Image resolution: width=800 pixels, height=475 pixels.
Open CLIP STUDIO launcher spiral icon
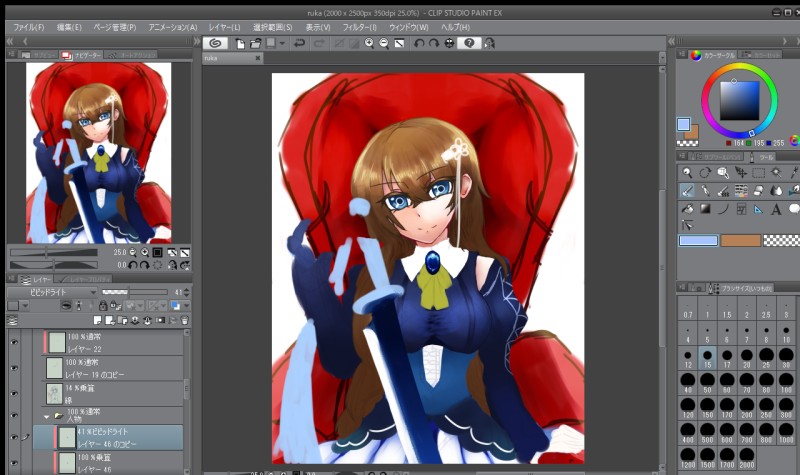[215, 43]
